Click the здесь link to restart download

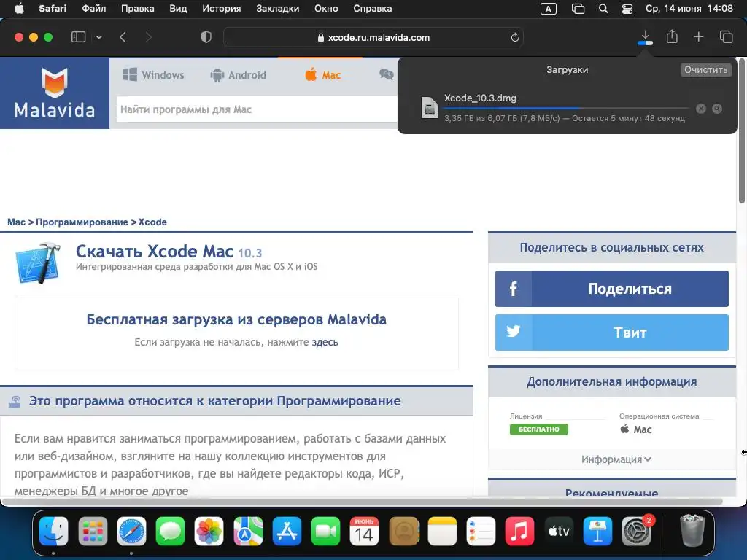[x=325, y=342]
